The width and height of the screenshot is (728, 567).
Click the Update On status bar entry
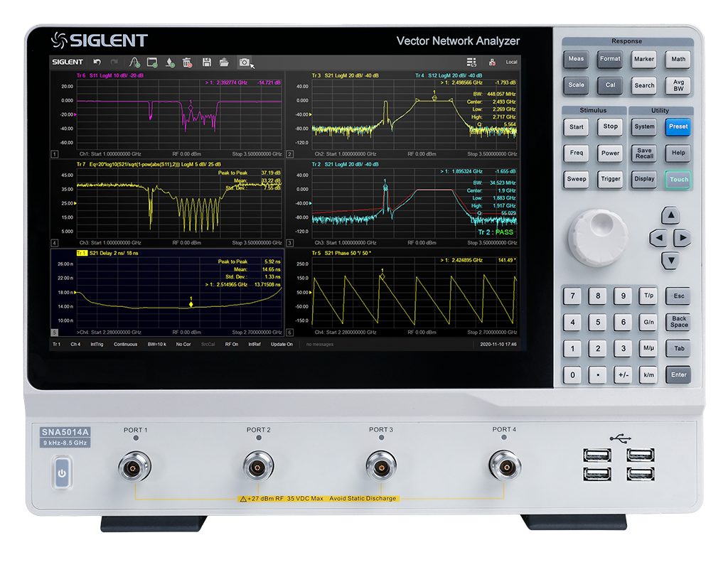[282, 345]
